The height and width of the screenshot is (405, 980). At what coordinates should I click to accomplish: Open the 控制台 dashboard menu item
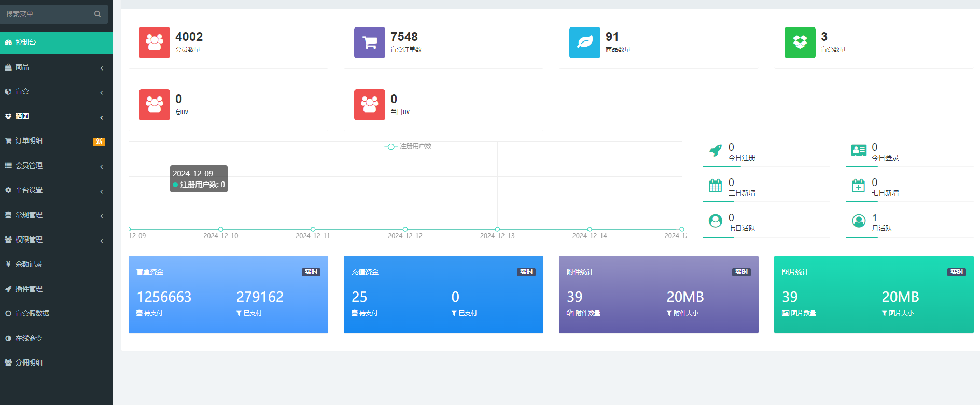point(57,43)
